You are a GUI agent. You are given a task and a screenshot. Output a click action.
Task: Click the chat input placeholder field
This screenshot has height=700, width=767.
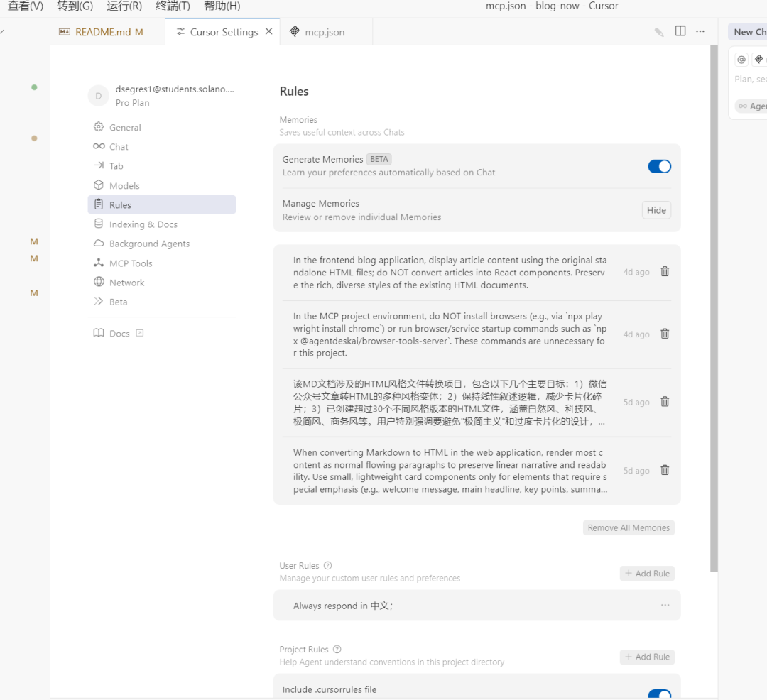[x=751, y=80]
